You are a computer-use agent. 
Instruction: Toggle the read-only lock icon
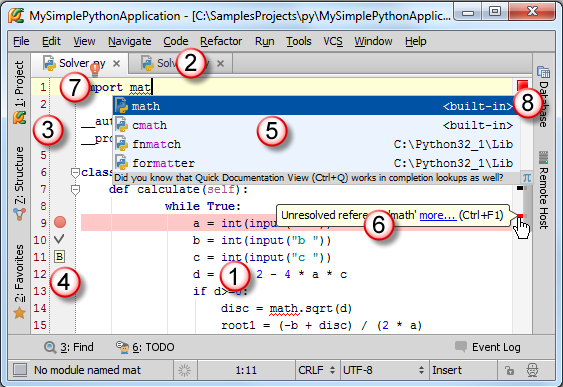[509, 370]
